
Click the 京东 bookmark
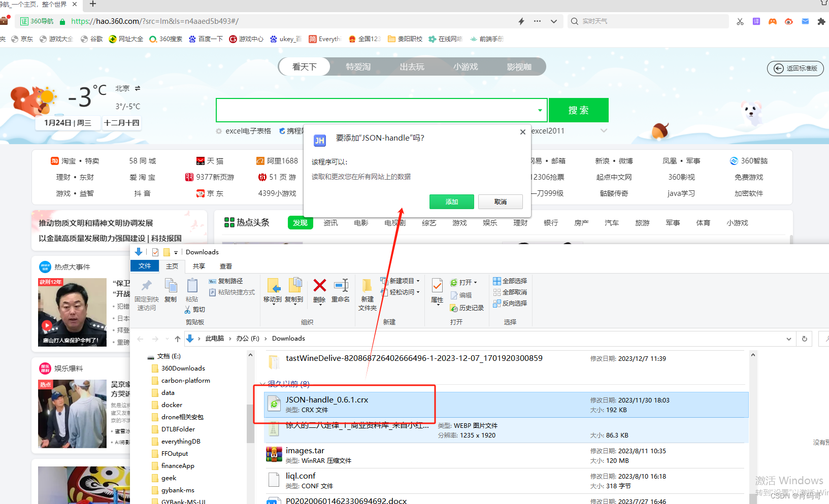[22, 39]
